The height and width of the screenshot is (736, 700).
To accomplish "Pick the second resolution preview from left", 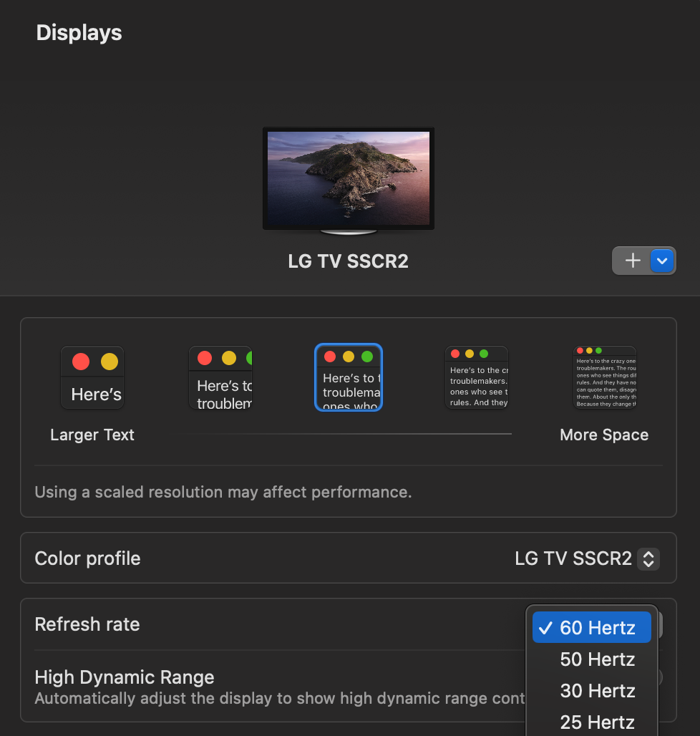I will [220, 377].
